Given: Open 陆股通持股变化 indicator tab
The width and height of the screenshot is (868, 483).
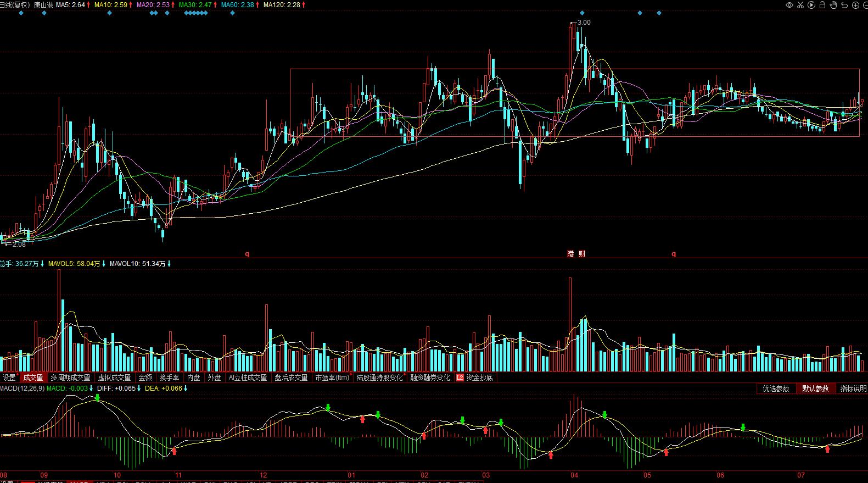Looking at the screenshot, I should click(379, 377).
